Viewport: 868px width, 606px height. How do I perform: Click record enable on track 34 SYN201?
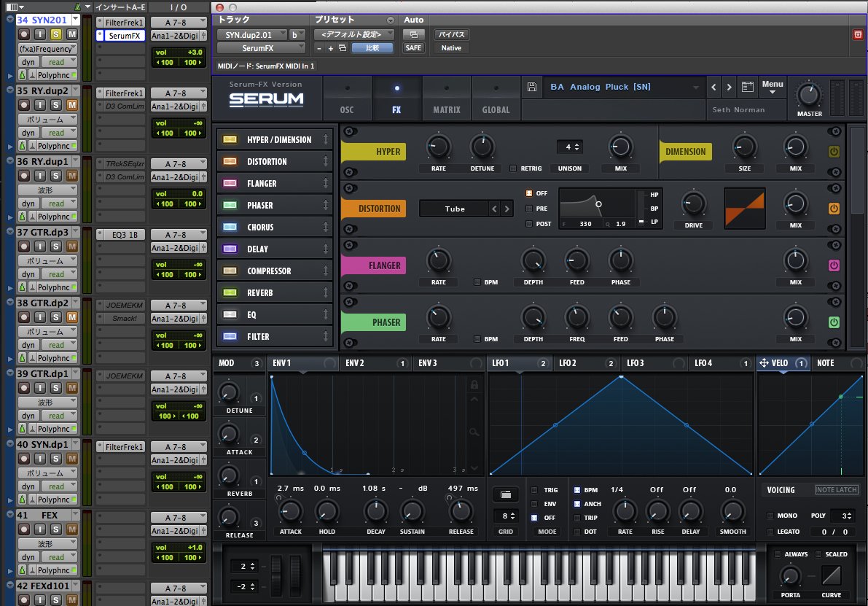coord(24,34)
